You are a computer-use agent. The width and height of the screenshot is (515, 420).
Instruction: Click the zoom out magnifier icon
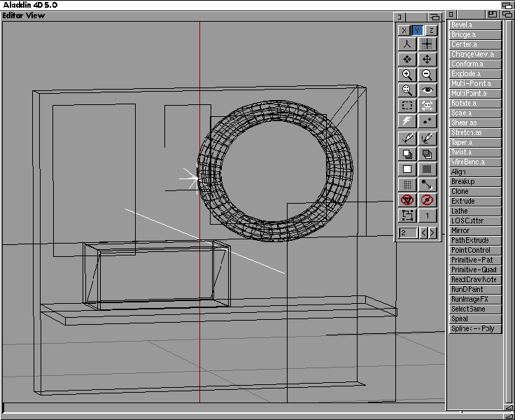click(427, 75)
